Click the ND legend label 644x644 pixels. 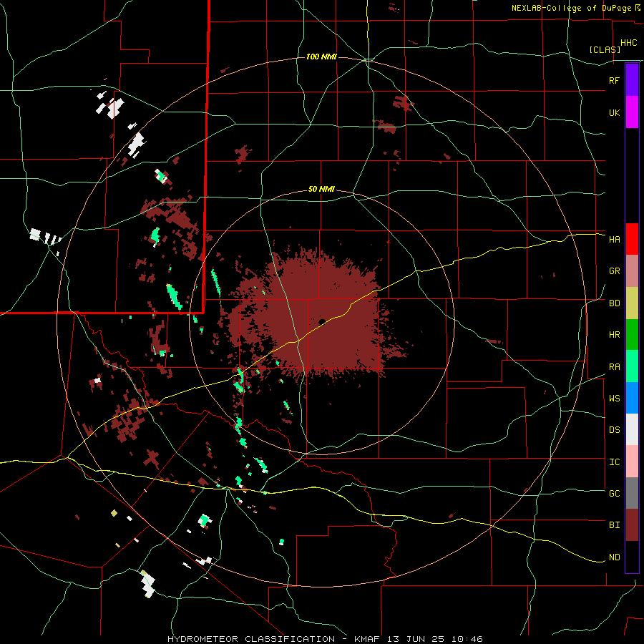click(x=614, y=557)
